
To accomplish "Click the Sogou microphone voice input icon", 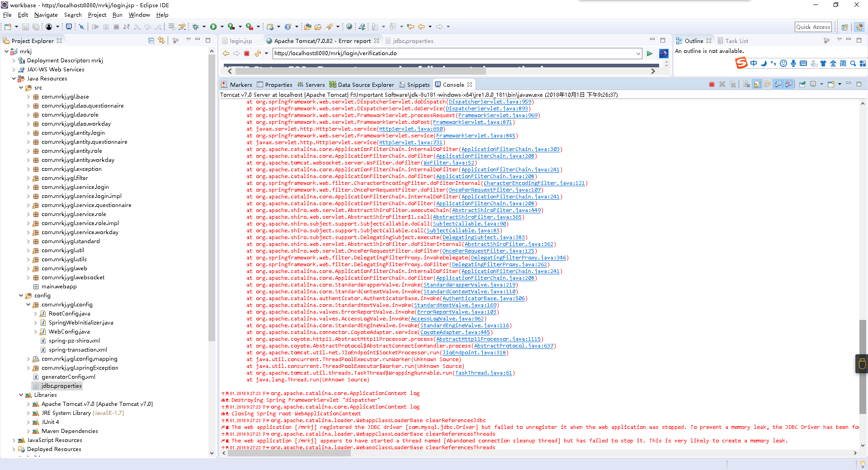I will [793, 63].
